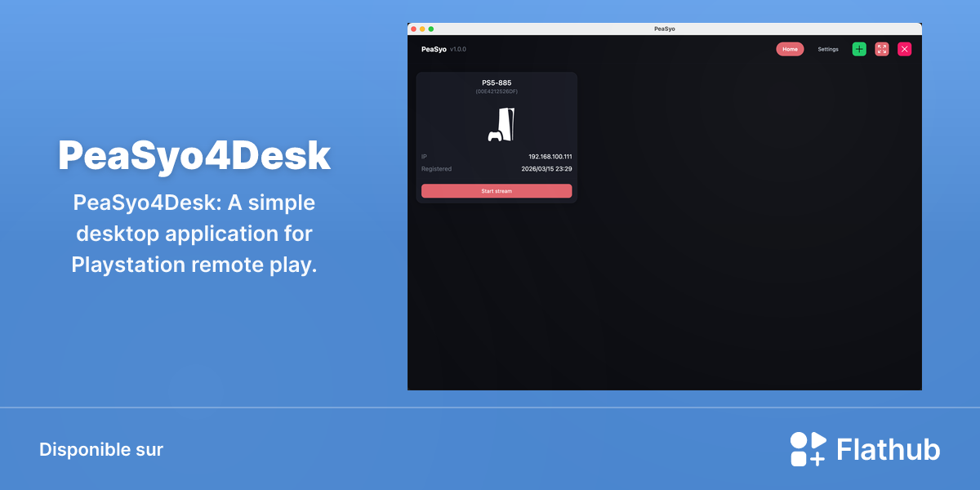Viewport: 980px width, 490px height.
Task: Click the pink X close icon in toolbar
Action: point(905,49)
